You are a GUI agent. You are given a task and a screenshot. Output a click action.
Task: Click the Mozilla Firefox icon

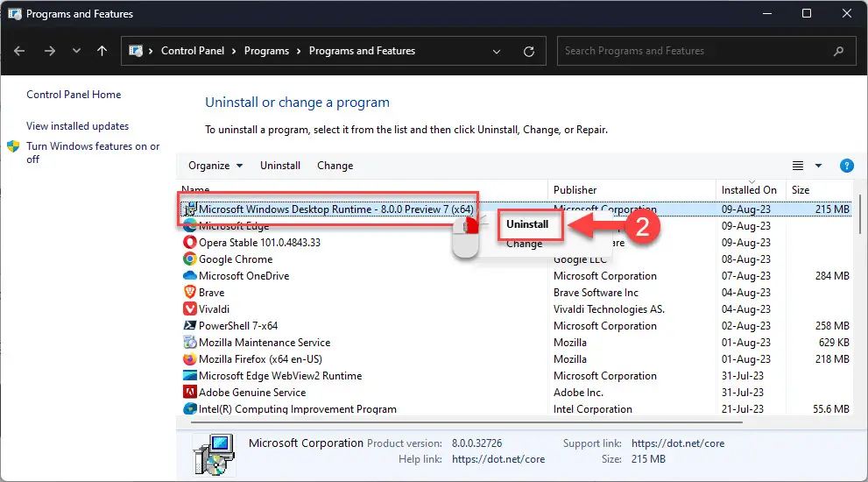[x=190, y=359]
